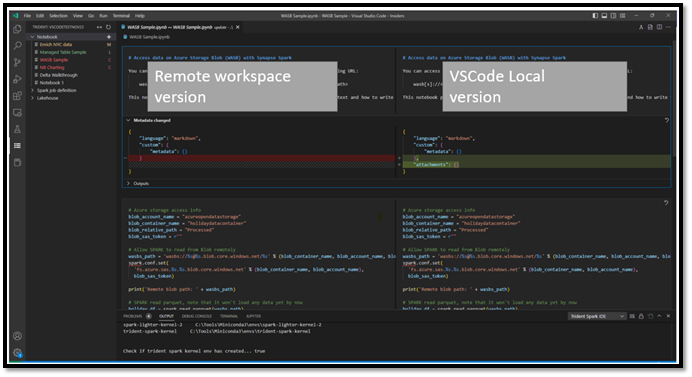Open the Search view in activity bar

17,45
